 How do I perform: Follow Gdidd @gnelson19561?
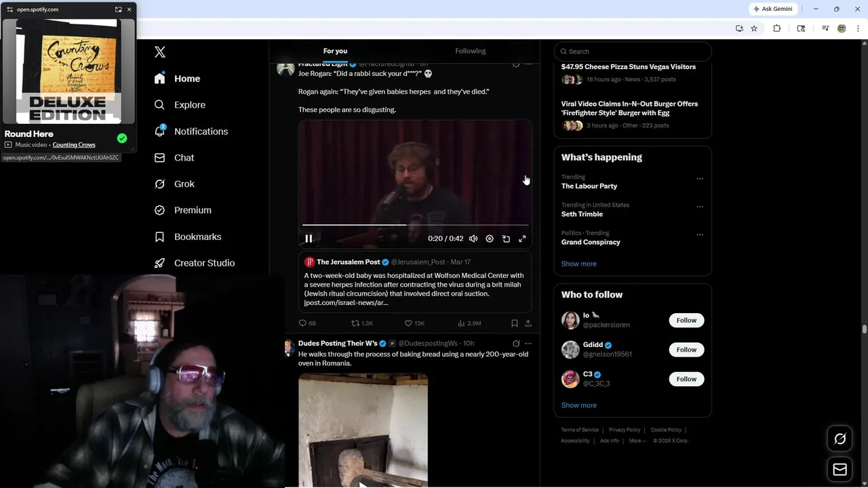[x=686, y=350]
